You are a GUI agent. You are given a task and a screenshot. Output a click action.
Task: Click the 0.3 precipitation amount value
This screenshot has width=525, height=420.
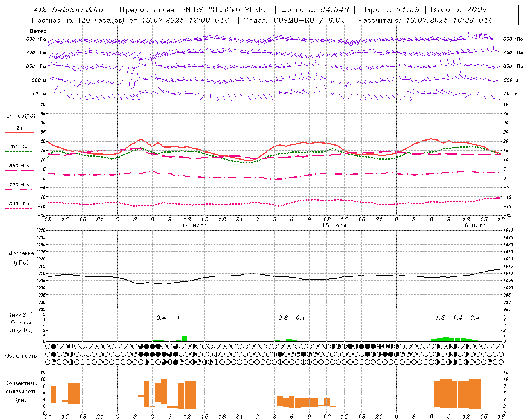coord(283,317)
